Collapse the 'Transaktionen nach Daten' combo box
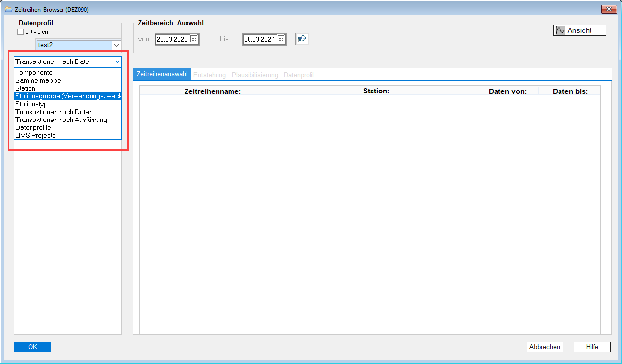The height and width of the screenshot is (364, 622). tap(116, 61)
